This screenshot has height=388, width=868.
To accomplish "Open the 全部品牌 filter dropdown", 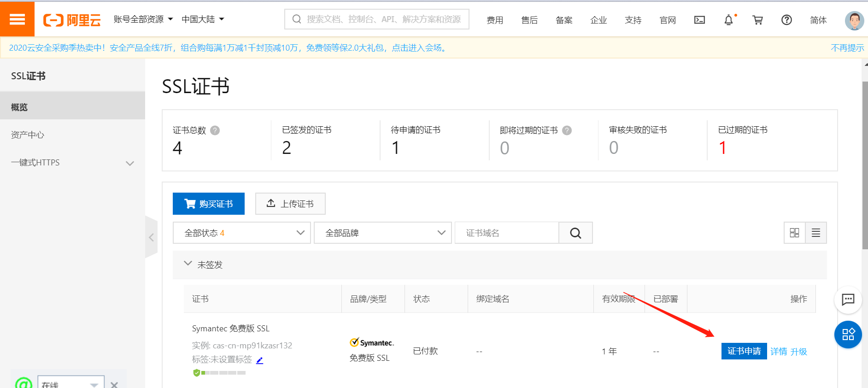I will tap(383, 233).
